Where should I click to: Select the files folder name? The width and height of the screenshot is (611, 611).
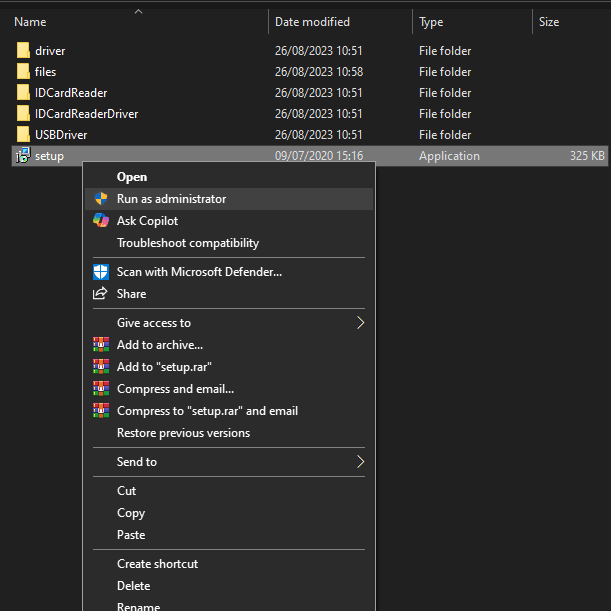point(45,72)
